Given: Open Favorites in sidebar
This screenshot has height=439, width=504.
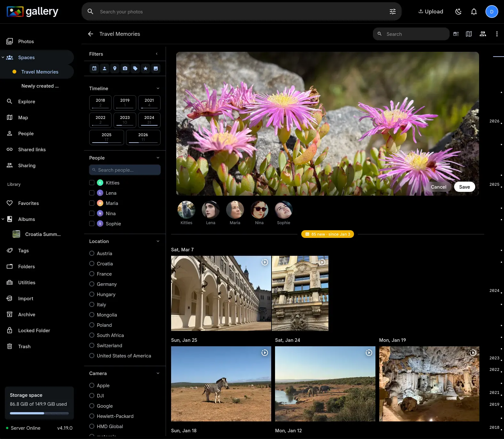Looking at the screenshot, I should tap(37, 203).
